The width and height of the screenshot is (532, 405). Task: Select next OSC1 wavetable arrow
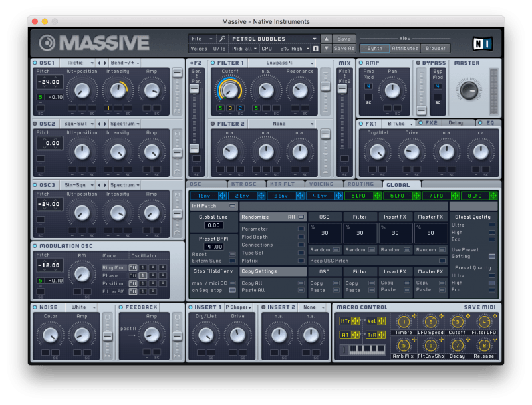coord(105,63)
